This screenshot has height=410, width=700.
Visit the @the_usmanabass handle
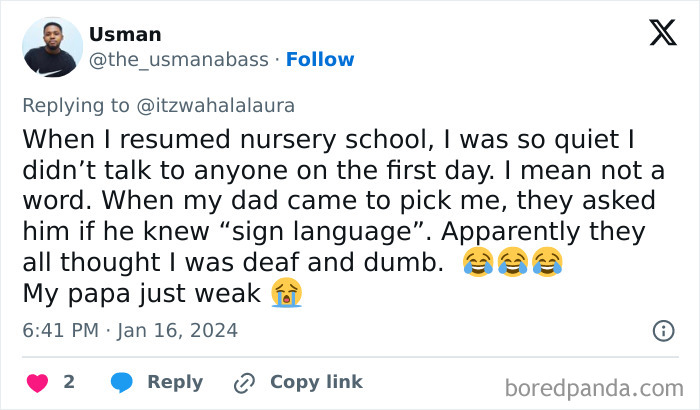[x=179, y=60]
